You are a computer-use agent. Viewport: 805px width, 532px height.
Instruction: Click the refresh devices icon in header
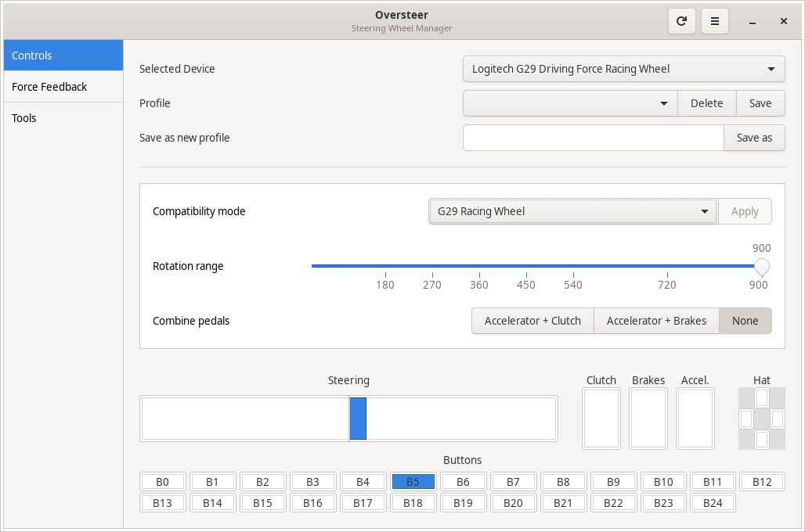682,22
